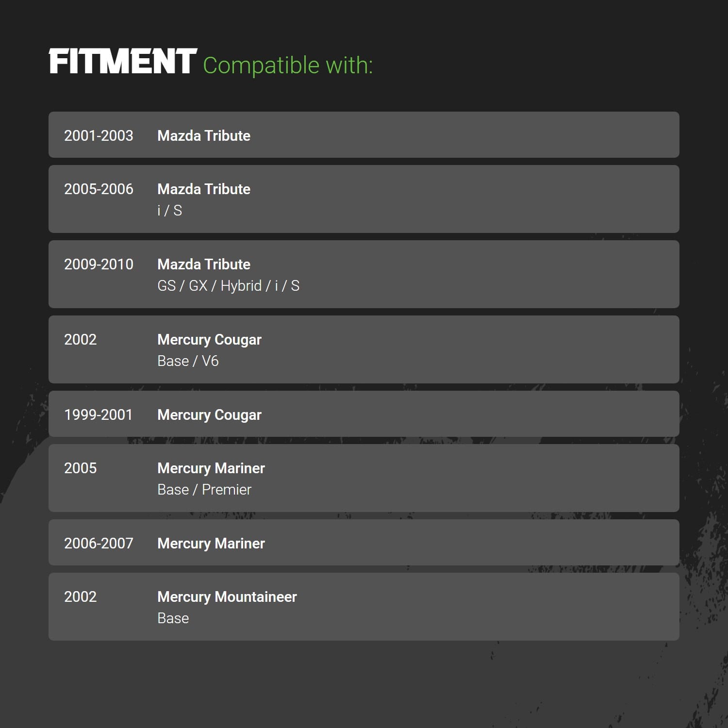The image size is (728, 728).
Task: Select the 2002 Mercury Cougar row
Action: pyautogui.click(x=364, y=349)
